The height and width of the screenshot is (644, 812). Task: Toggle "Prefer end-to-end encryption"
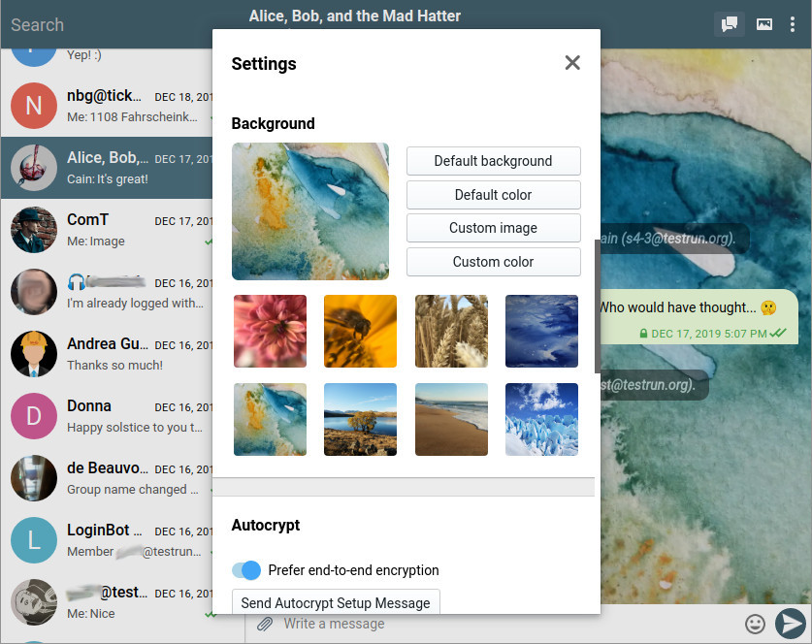click(246, 571)
